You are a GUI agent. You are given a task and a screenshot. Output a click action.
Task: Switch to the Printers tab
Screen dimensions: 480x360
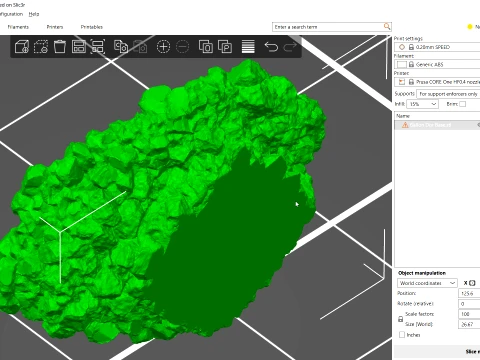pos(55,27)
